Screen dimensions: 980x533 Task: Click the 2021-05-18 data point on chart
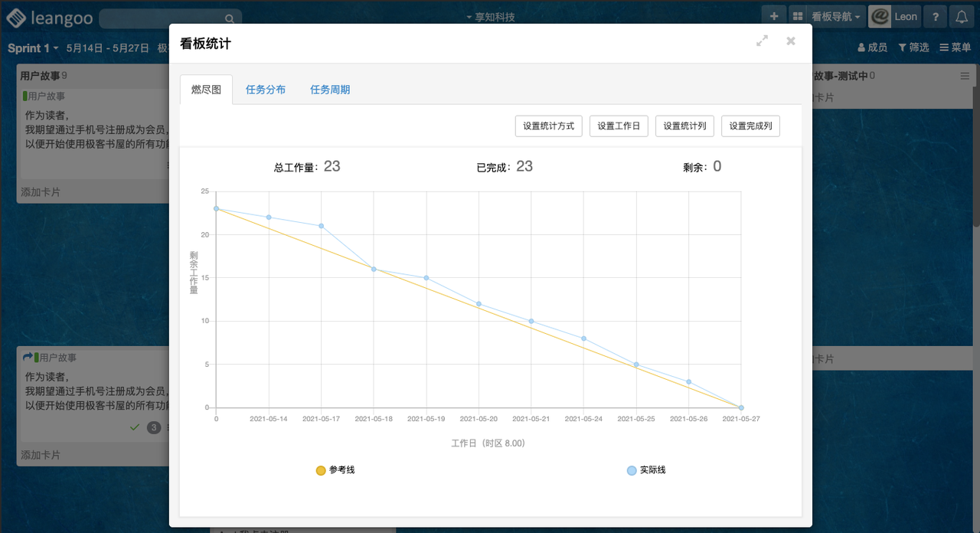374,269
